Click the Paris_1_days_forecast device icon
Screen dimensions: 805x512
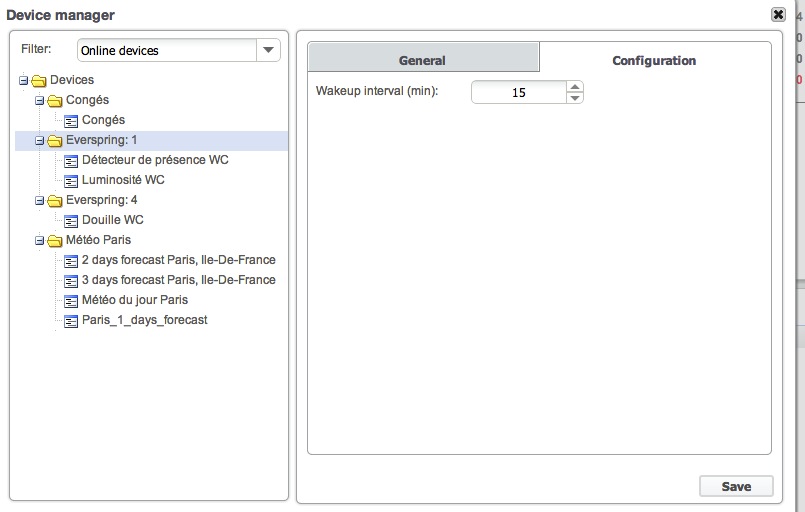tap(71, 320)
